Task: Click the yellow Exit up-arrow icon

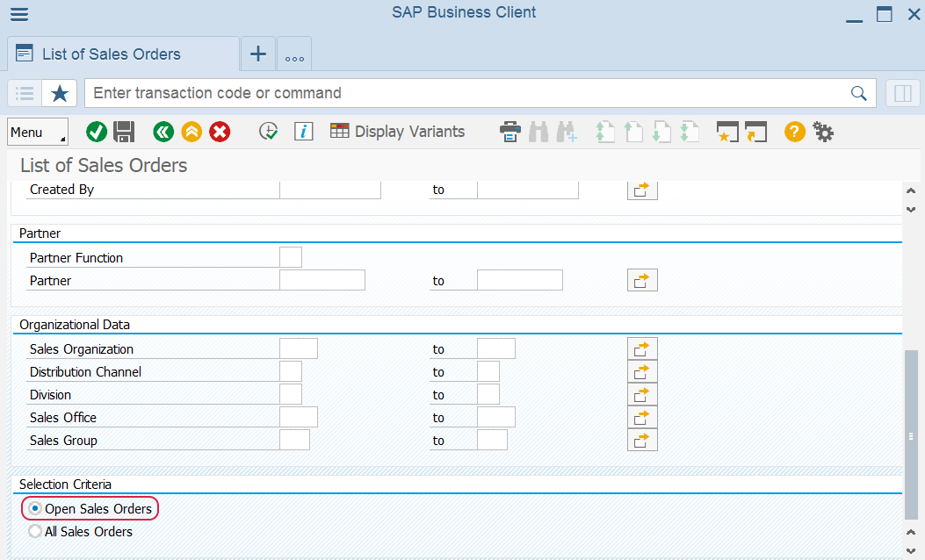Action: 192,132
